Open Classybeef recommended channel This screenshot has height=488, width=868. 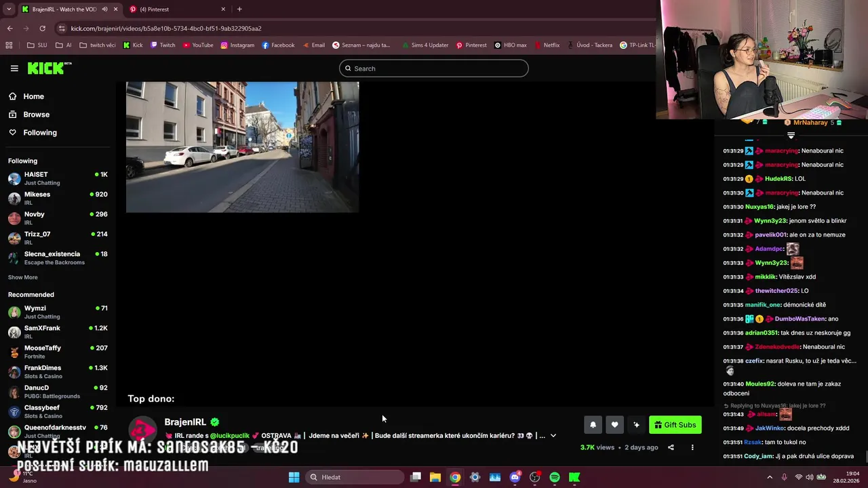tap(58, 411)
